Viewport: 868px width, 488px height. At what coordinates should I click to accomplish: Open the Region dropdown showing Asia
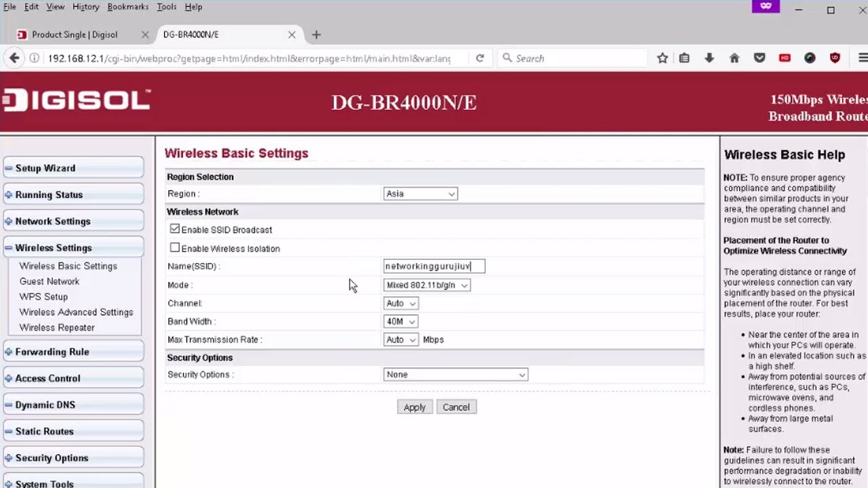pos(420,194)
